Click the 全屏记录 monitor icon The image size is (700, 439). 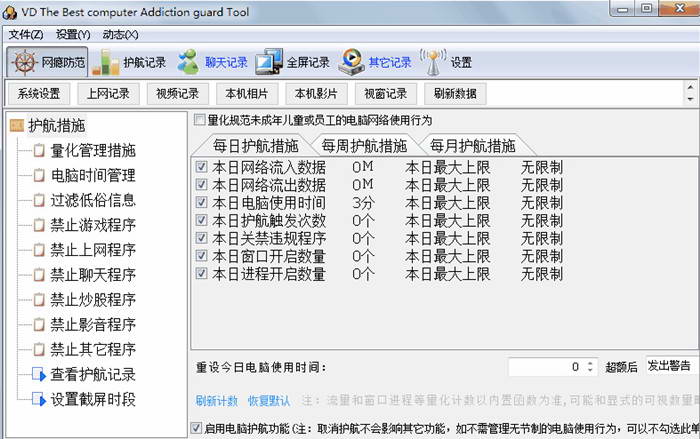(x=269, y=62)
